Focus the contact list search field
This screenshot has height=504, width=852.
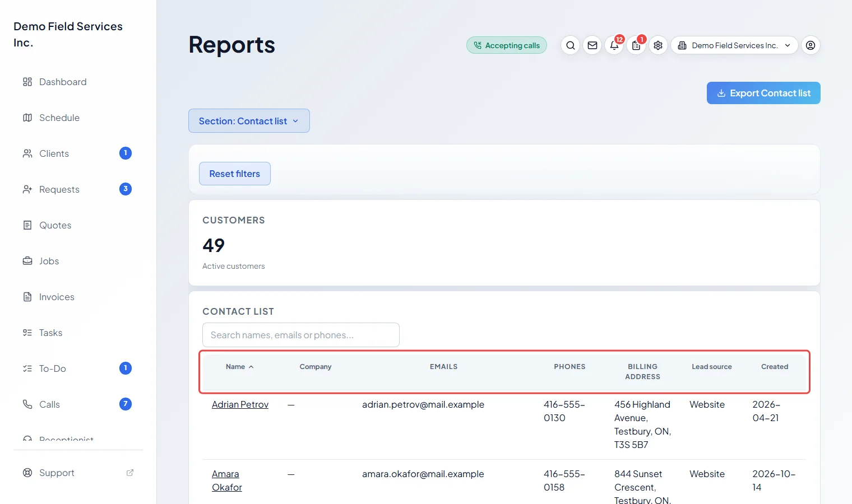click(301, 335)
